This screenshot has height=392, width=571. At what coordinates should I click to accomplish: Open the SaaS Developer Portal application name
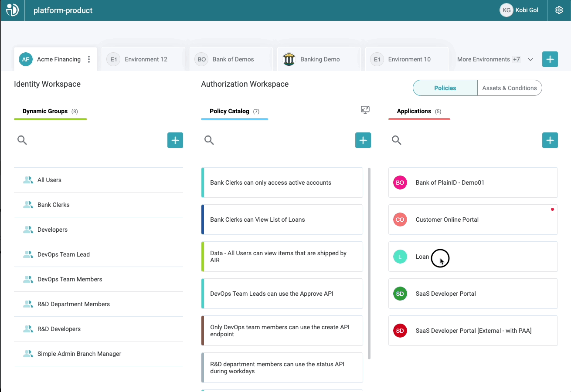click(445, 294)
